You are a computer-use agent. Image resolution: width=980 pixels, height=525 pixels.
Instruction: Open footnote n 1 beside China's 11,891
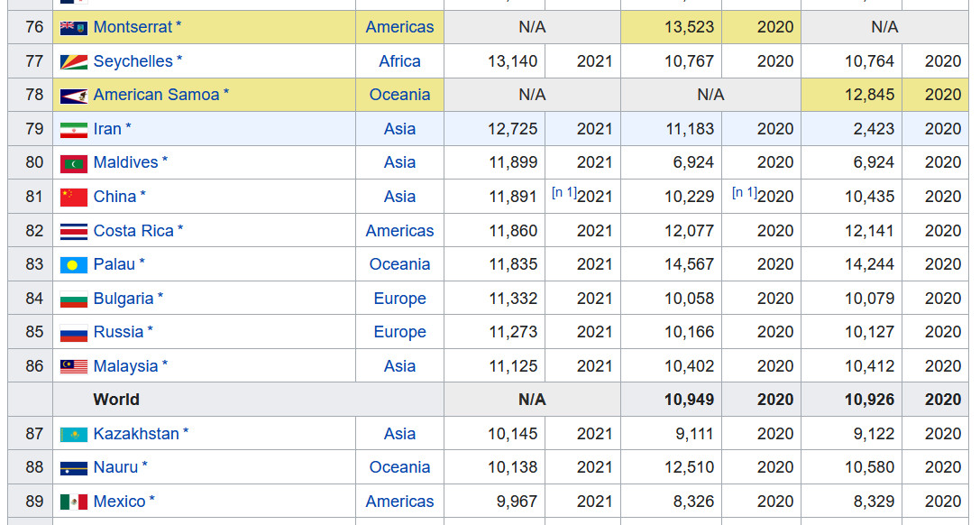(x=563, y=193)
